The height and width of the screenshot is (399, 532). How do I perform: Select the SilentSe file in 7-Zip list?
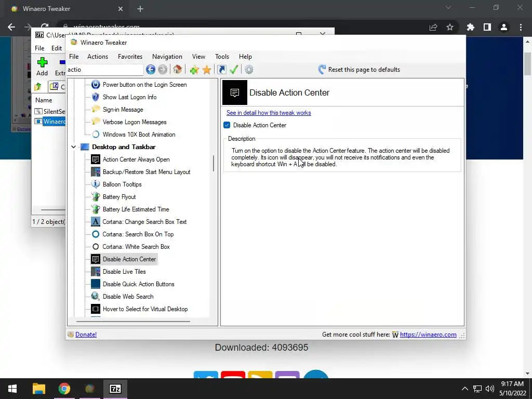click(50, 112)
